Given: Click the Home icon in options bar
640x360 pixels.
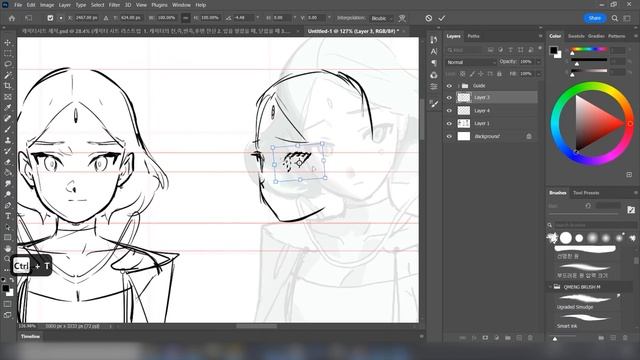Looking at the screenshot, I should click(12, 18).
